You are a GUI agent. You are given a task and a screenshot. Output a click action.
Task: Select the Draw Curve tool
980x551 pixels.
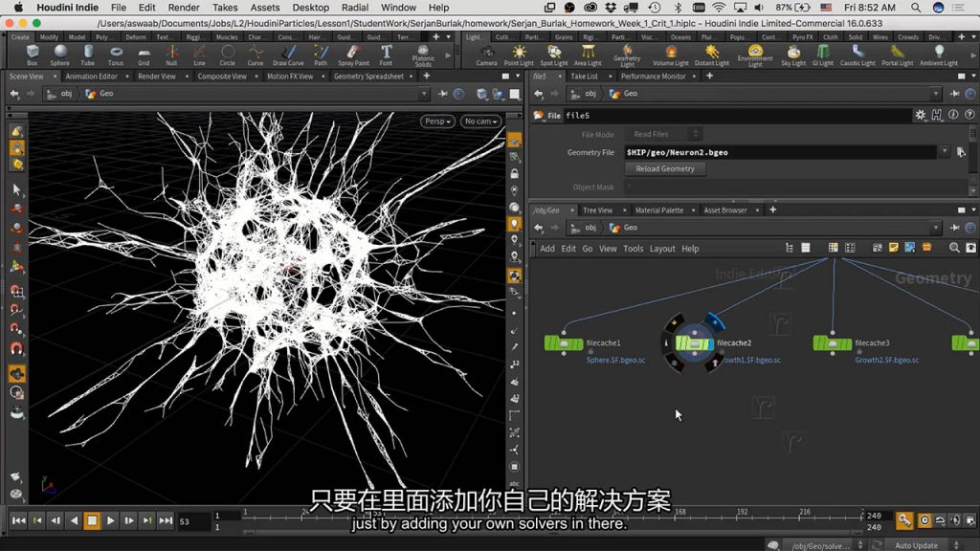(288, 55)
